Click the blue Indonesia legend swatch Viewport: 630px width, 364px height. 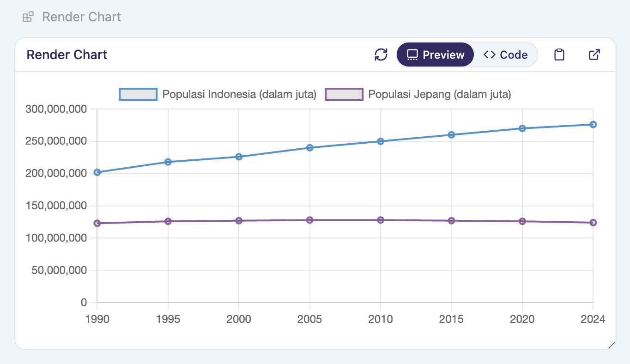pyautogui.click(x=138, y=94)
